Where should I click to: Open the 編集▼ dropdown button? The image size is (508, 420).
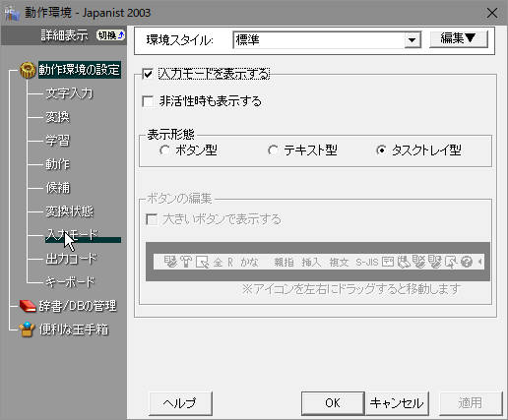click(459, 38)
